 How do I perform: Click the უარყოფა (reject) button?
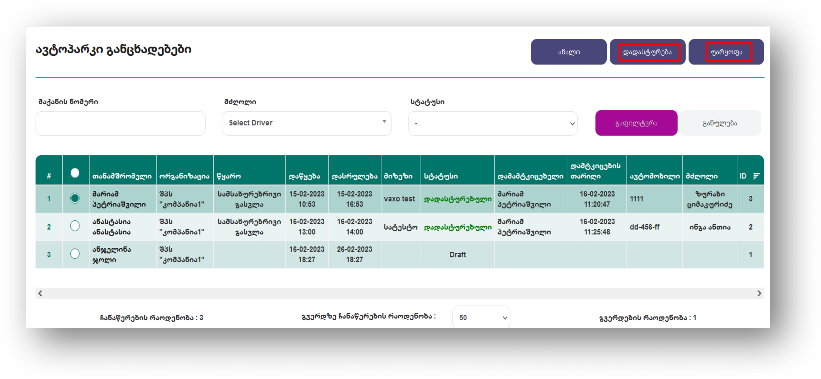pos(726,52)
